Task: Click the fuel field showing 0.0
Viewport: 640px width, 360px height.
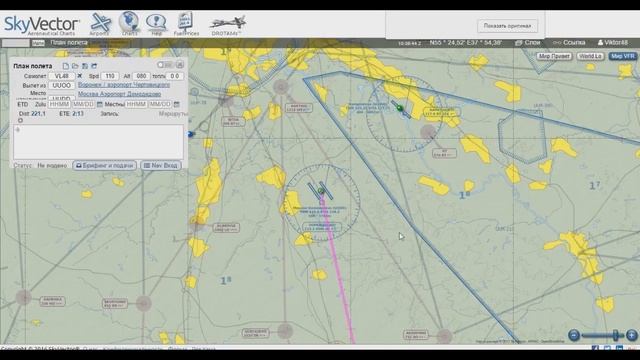Action: pos(175,76)
